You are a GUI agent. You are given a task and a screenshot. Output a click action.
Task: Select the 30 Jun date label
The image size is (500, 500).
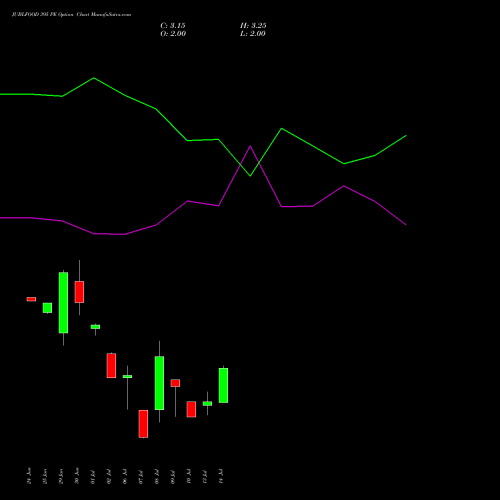(77, 476)
